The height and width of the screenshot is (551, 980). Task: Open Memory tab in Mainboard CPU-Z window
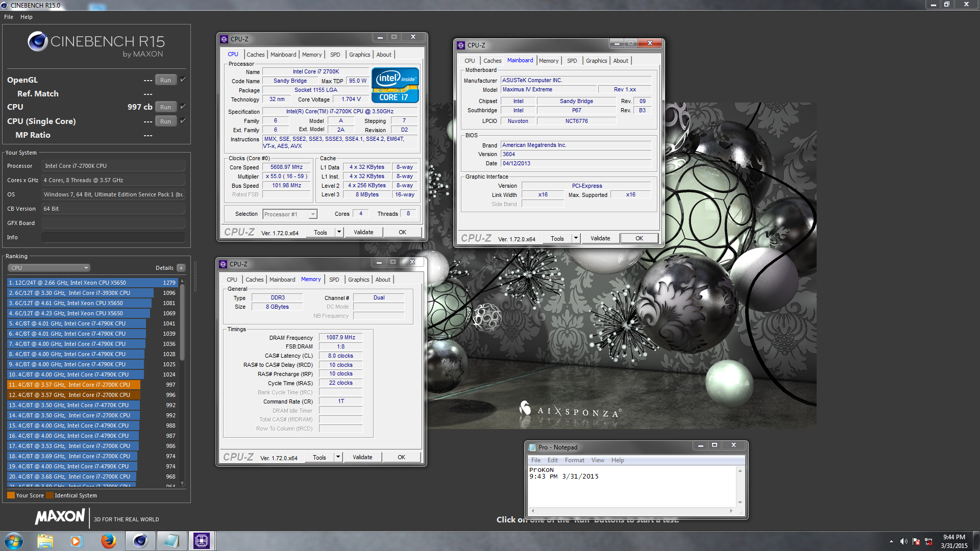coord(549,61)
